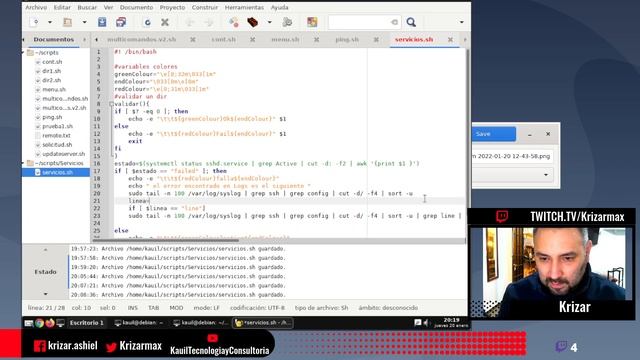Click the editor horizontal scrollbar
This screenshot has height=360, width=640.
(165, 240)
